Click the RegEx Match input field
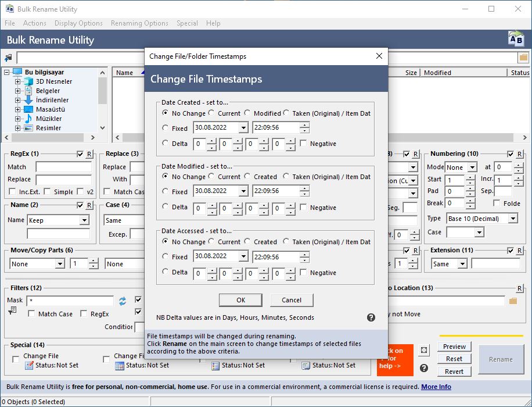Viewport: 532px width, 407px height. pyautogui.click(x=64, y=167)
